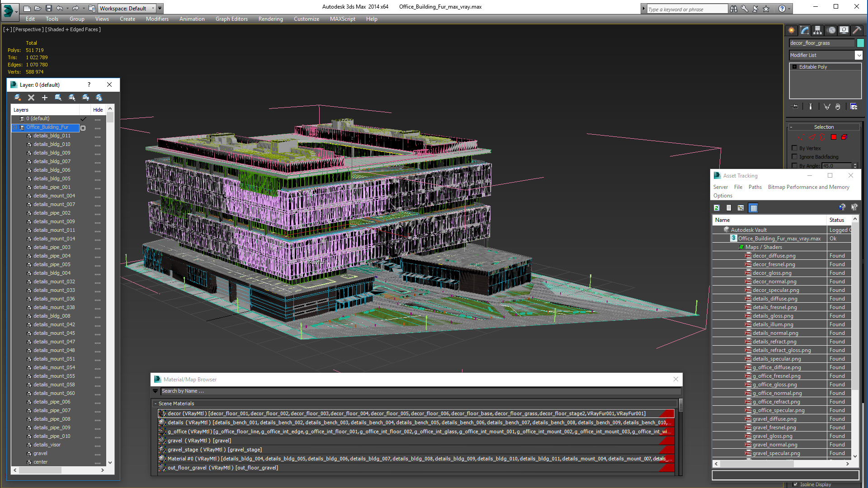Expand the Editable Poly modifier entry
Image resolution: width=868 pixels, height=488 pixels.
click(794, 67)
